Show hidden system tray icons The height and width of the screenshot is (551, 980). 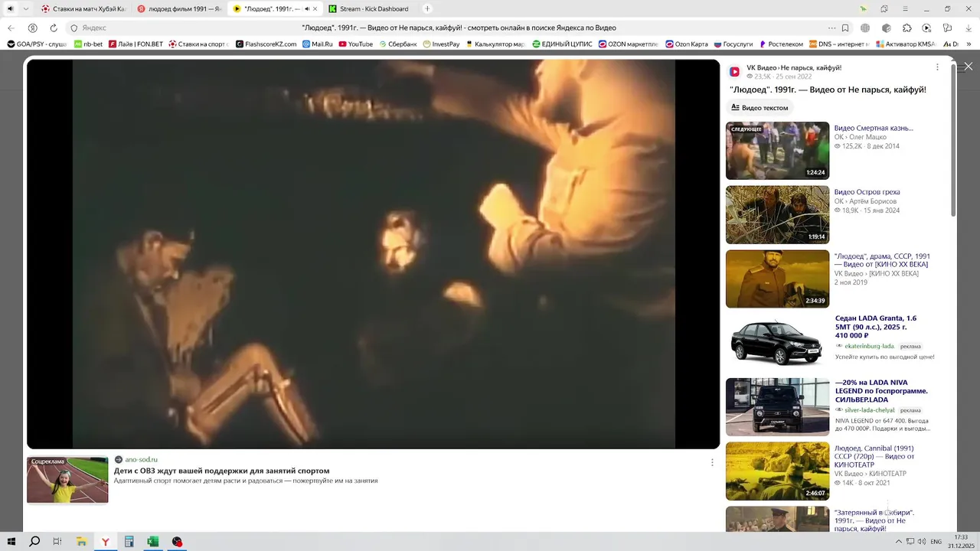click(x=899, y=542)
